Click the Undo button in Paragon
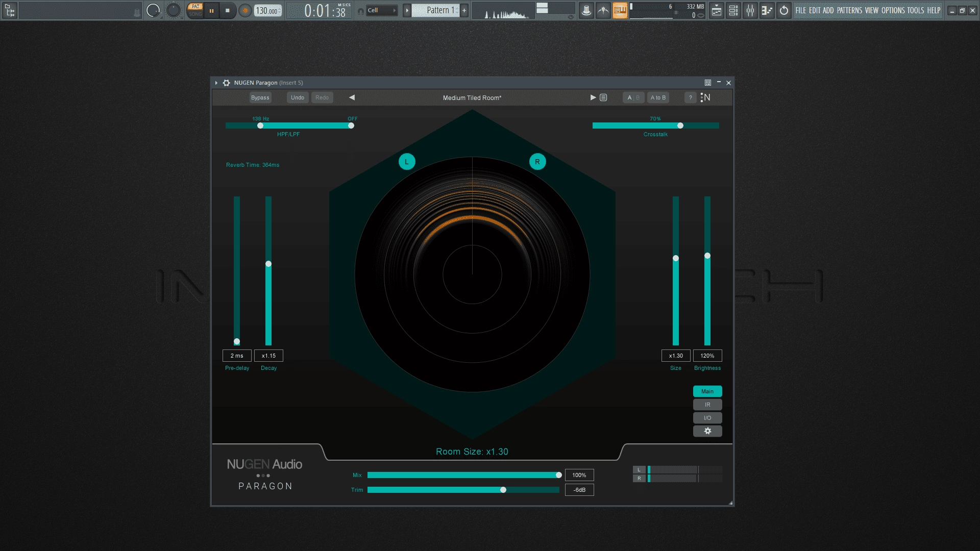 298,97
